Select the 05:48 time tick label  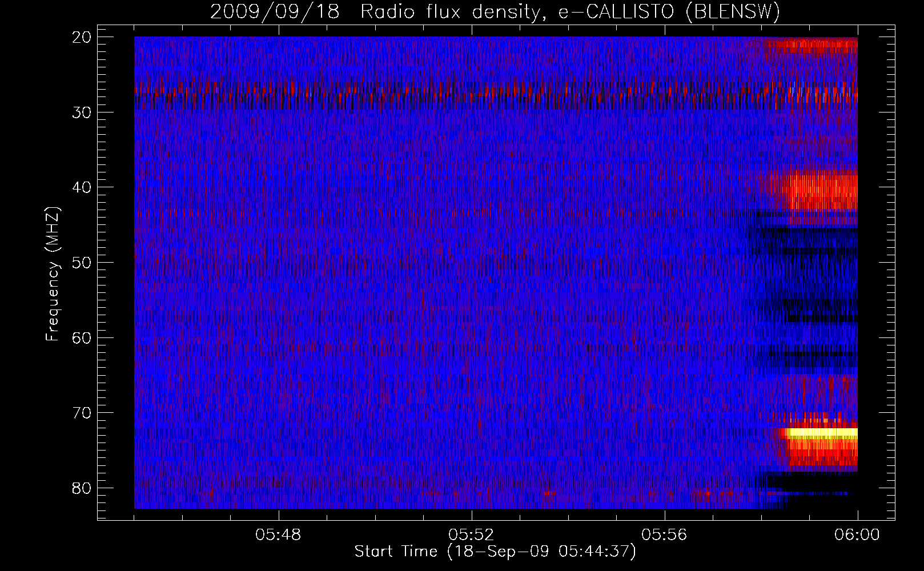coord(278,535)
